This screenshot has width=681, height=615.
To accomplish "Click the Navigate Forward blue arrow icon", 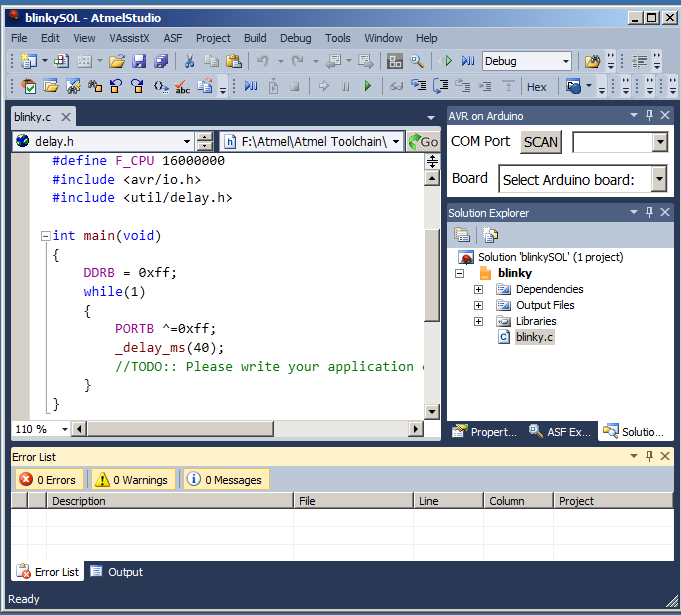I will pyautogui.click(x=137, y=86).
